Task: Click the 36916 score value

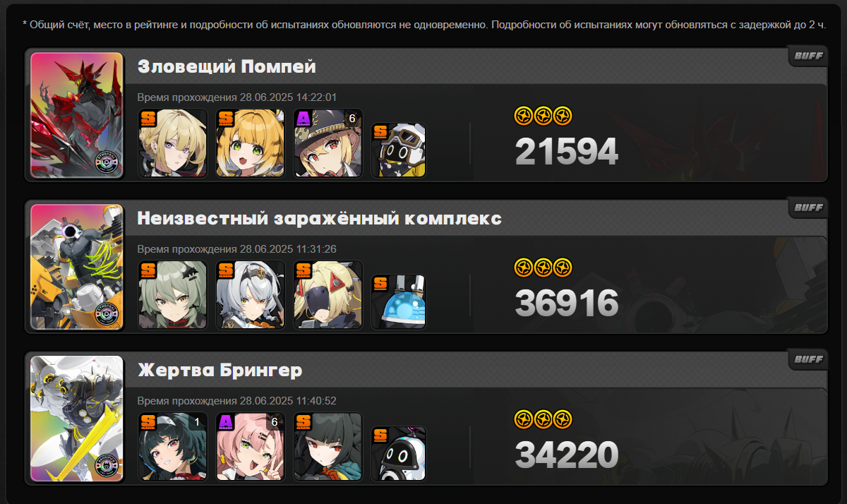Action: pos(567,304)
